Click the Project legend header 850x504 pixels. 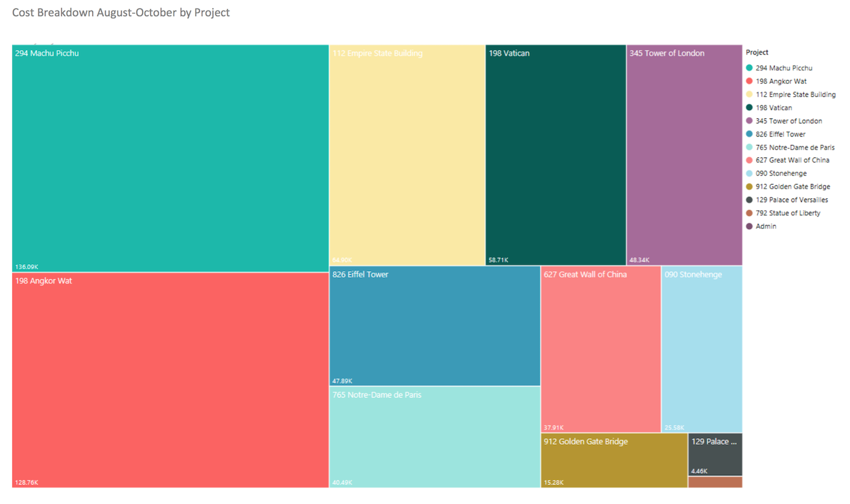tap(757, 53)
